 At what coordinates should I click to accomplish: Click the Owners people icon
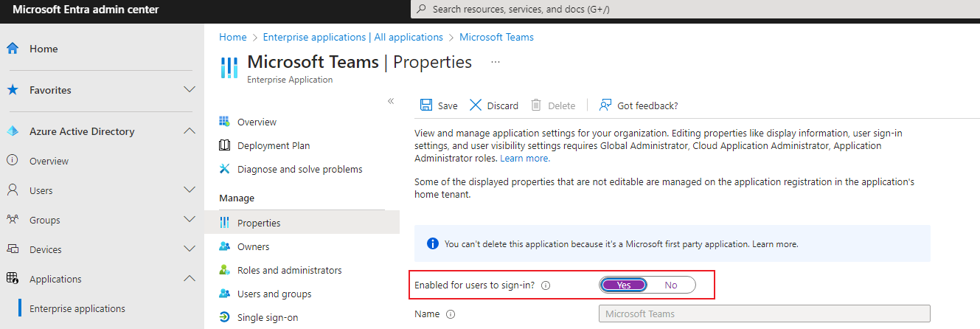click(x=225, y=246)
